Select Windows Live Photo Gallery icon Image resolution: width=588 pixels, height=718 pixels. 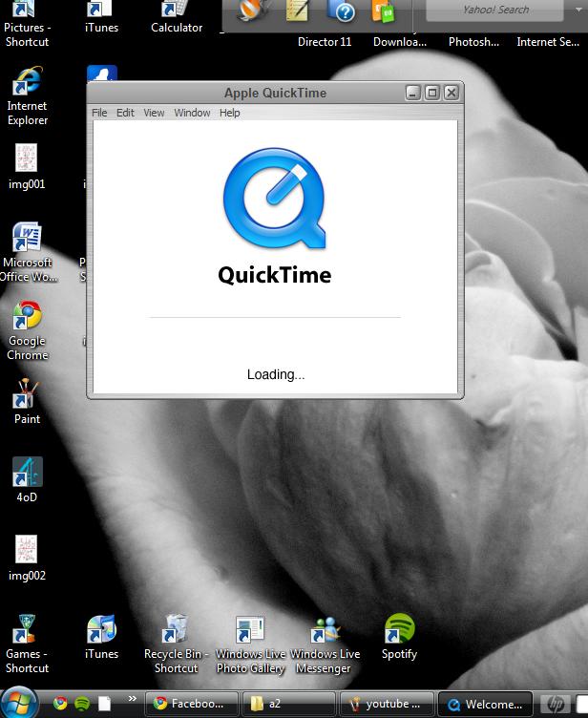coord(250,644)
